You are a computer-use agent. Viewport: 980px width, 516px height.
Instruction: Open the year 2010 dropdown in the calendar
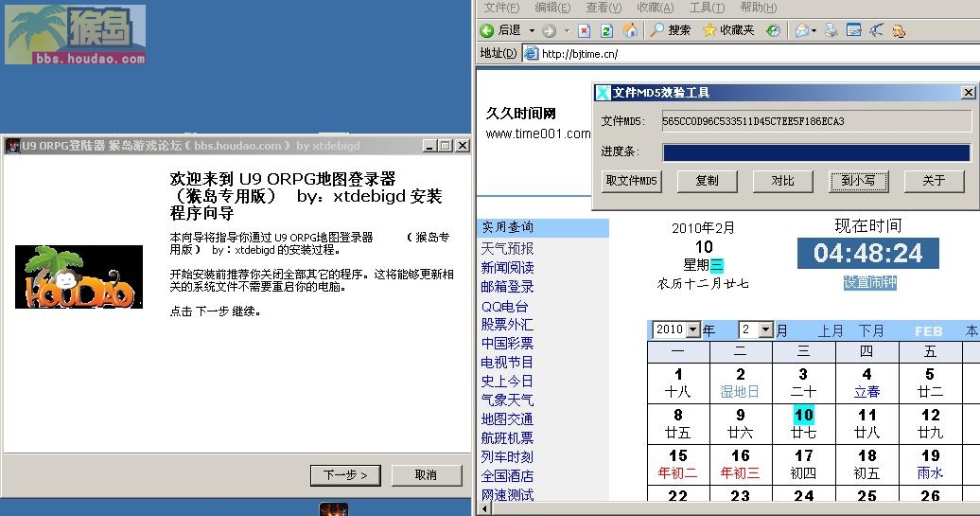coord(693,329)
